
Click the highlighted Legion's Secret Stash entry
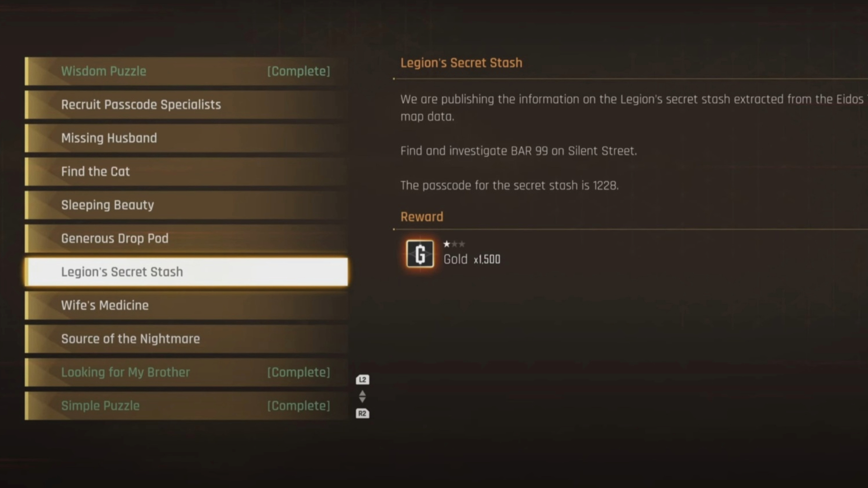(186, 272)
